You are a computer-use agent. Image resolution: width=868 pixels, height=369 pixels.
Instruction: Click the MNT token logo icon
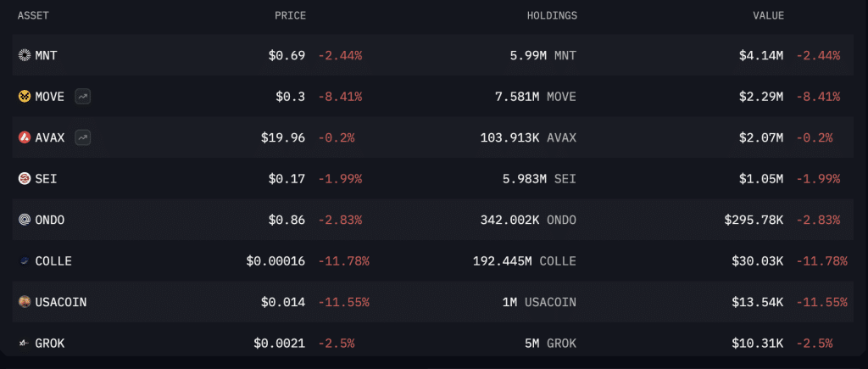pyautogui.click(x=25, y=55)
